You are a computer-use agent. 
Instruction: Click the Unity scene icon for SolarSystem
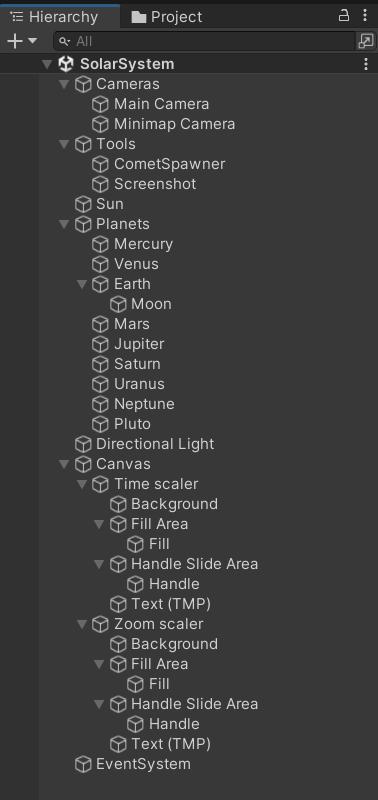[x=66, y=64]
